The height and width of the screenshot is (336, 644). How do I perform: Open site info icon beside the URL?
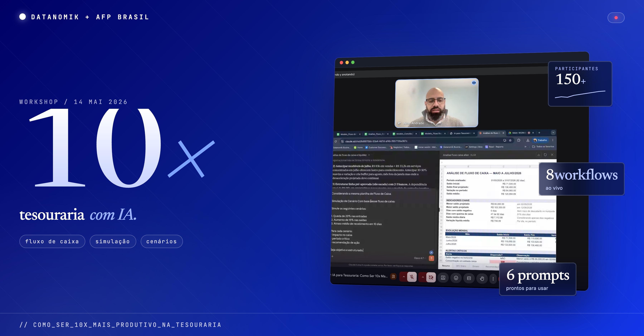tap(342, 141)
